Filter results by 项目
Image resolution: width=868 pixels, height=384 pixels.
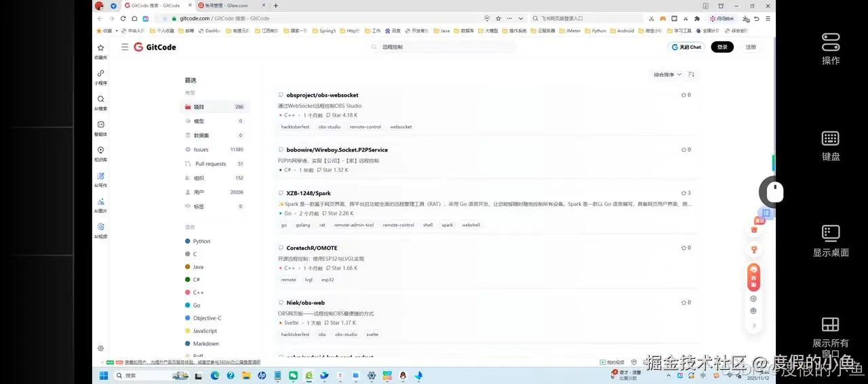click(214, 107)
